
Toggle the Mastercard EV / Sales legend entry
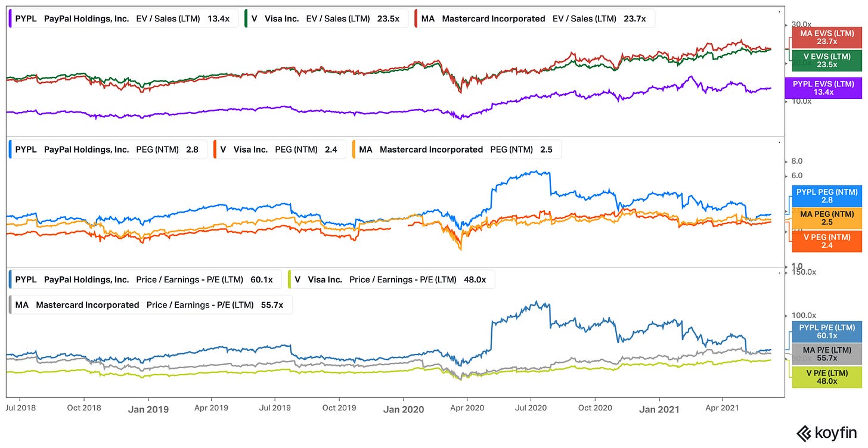coord(534,18)
